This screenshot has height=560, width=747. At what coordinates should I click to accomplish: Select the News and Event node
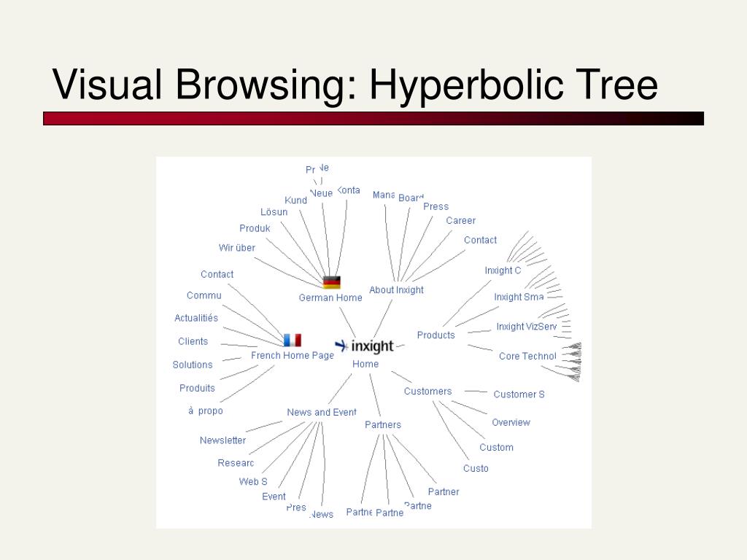[322, 412]
